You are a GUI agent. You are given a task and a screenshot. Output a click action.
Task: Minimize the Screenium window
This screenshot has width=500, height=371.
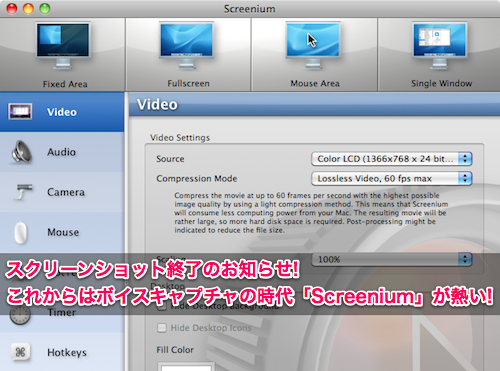(x=28, y=9)
